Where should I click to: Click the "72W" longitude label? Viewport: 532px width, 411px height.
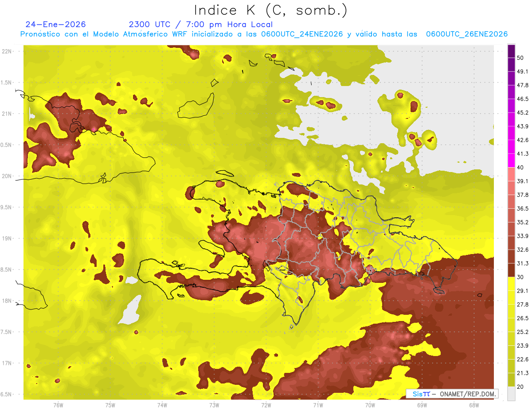click(266, 405)
